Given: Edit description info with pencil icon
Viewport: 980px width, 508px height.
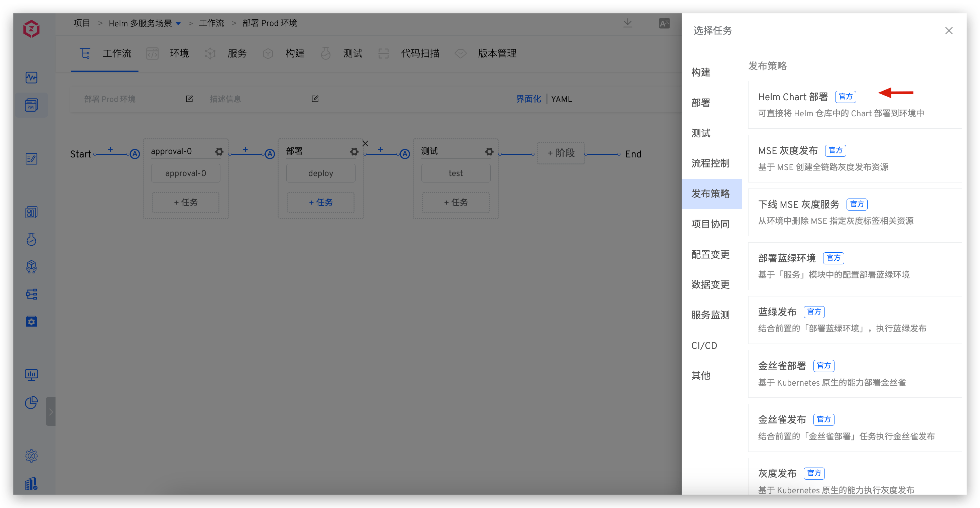Looking at the screenshot, I should point(315,99).
